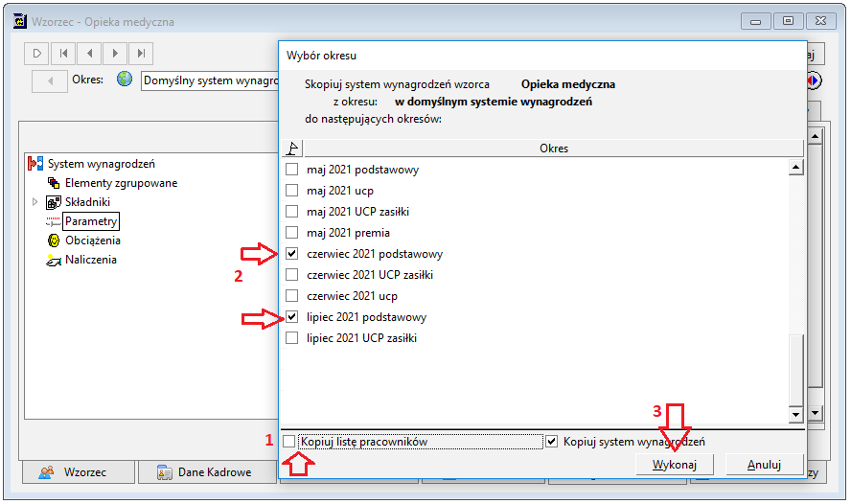
Task: Click the lipiec 2021 podstawowy row text
Action: click(366, 317)
